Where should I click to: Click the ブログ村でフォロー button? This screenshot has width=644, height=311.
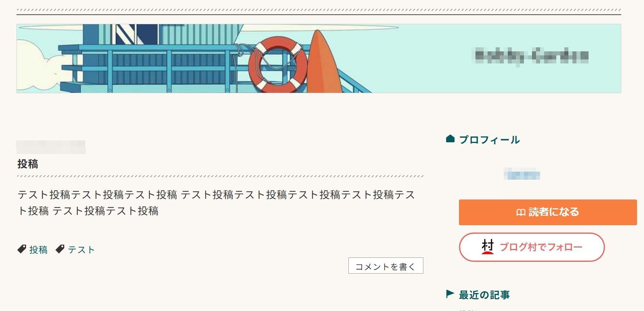(x=531, y=247)
